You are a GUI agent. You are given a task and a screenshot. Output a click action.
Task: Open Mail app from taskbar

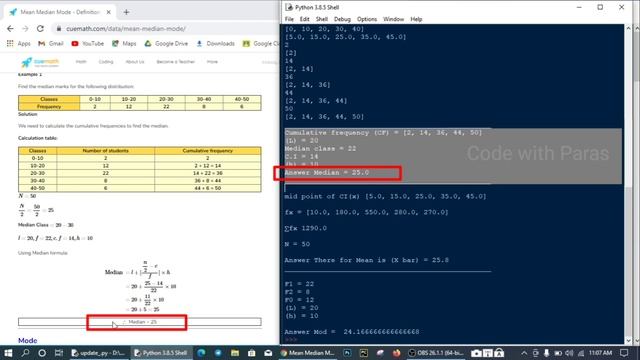click(x=268, y=353)
